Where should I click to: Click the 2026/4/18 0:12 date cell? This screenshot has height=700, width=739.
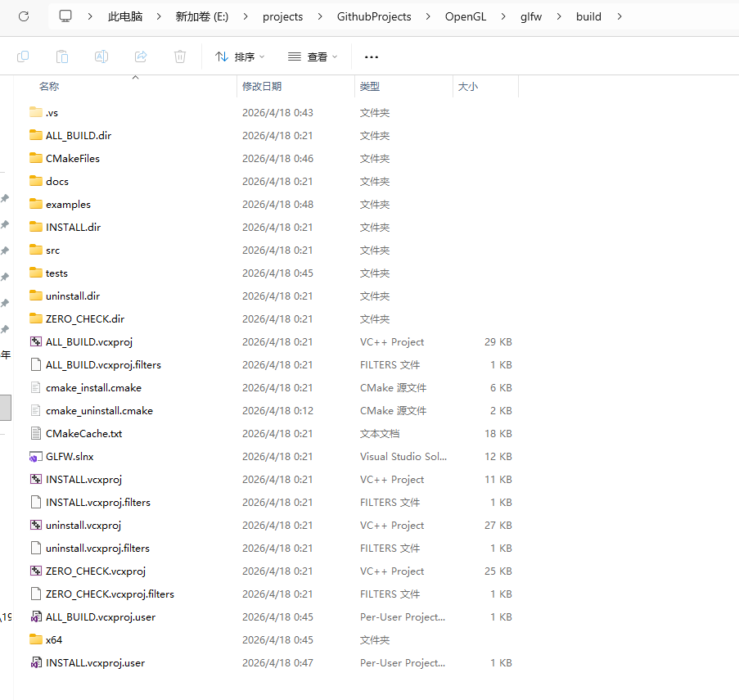point(277,410)
